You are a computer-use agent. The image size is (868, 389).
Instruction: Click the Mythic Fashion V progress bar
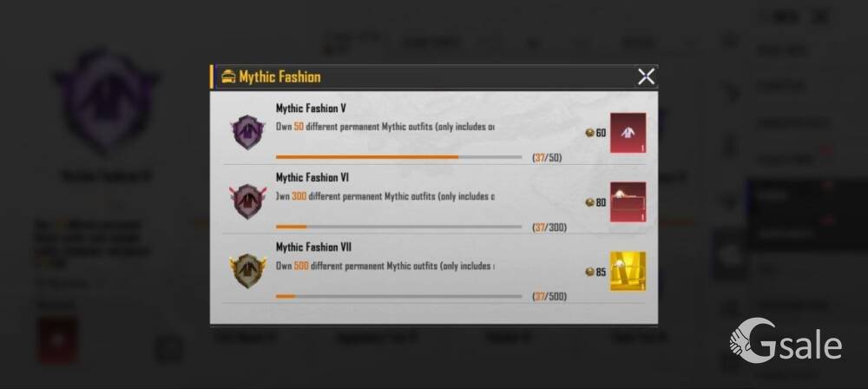click(398, 157)
